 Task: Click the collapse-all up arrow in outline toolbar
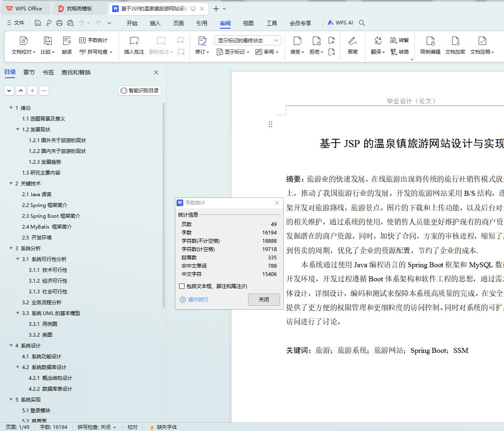pos(21,91)
